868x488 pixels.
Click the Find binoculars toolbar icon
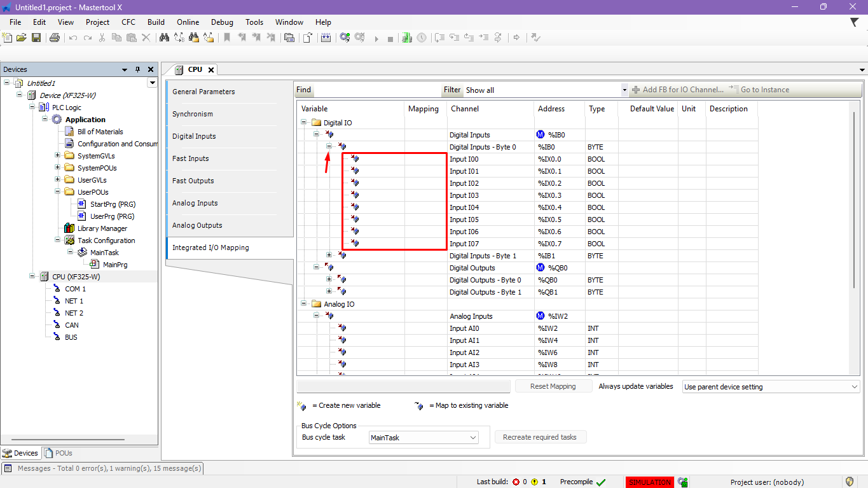[164, 38]
